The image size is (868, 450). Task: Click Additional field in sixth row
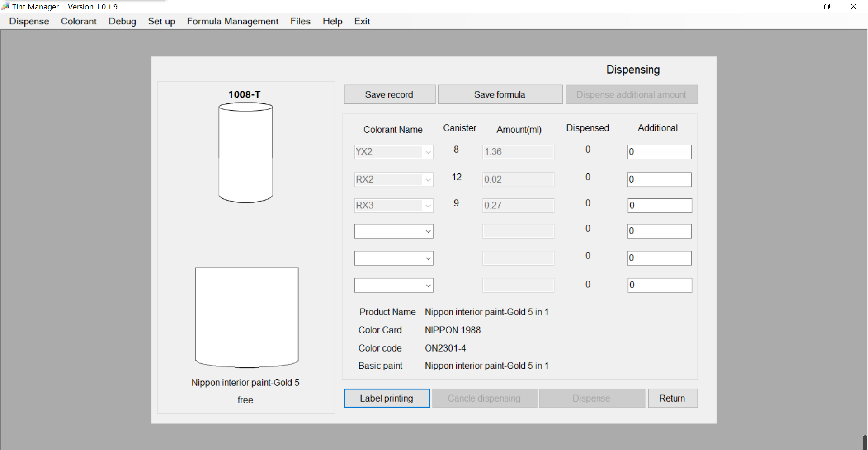(660, 285)
